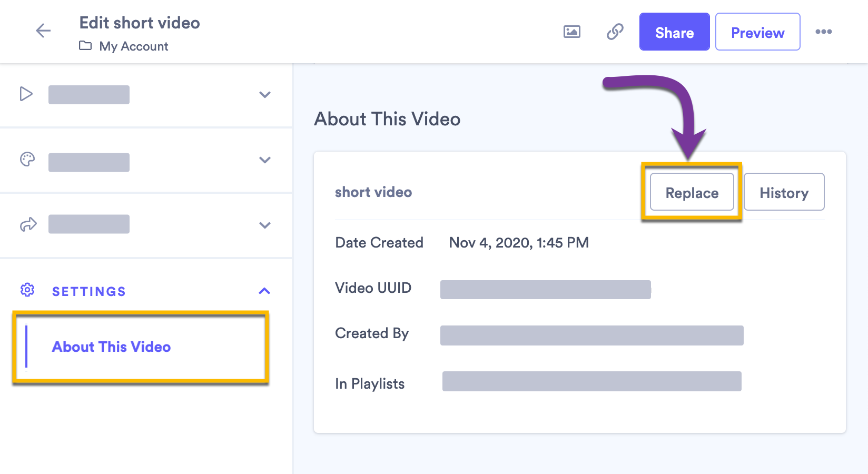Open the SETTINGS section header
This screenshot has width=868, height=474.
[x=89, y=291]
